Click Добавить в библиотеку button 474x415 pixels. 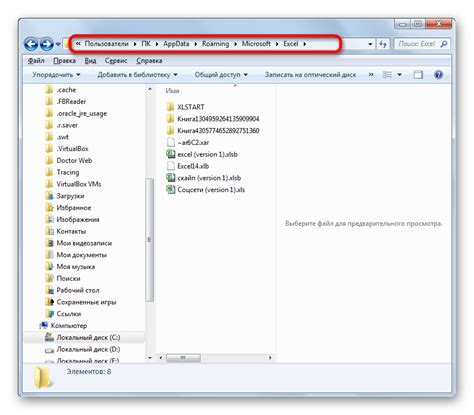click(x=137, y=75)
